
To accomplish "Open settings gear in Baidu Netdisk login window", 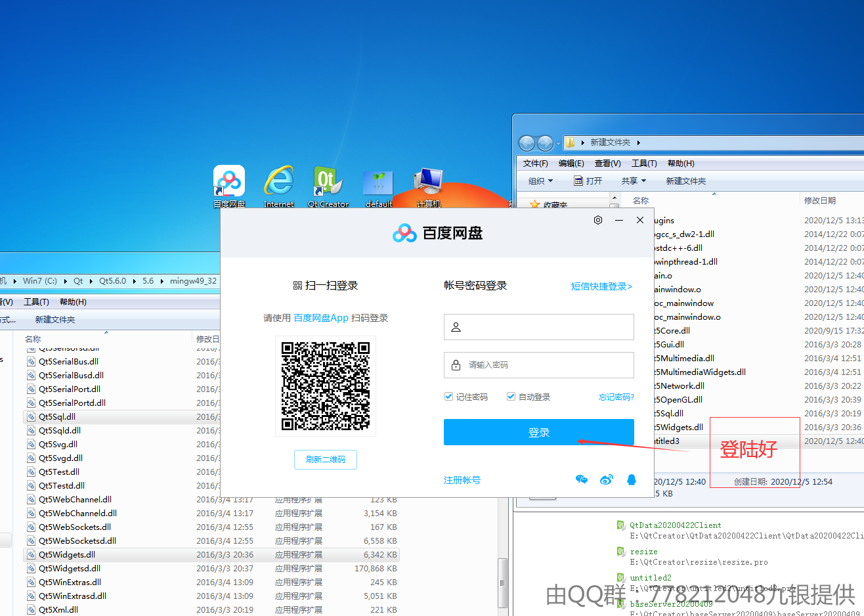I will [598, 220].
